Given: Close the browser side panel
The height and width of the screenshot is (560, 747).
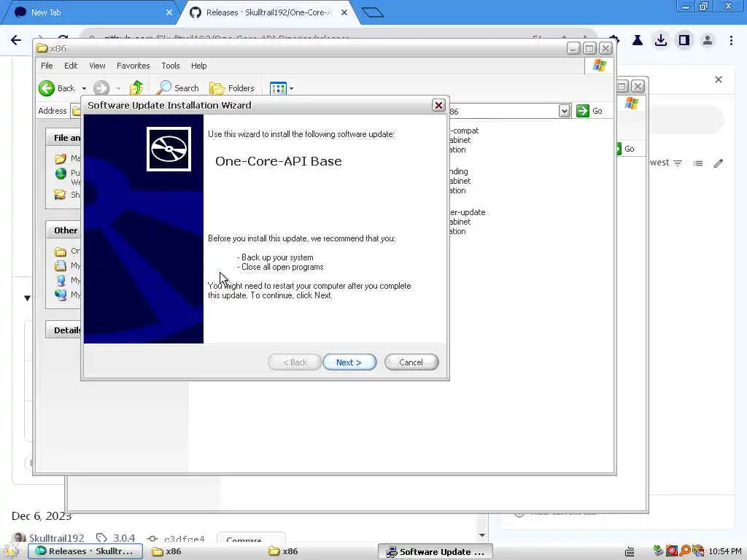Looking at the screenshot, I should pyautogui.click(x=719, y=79).
